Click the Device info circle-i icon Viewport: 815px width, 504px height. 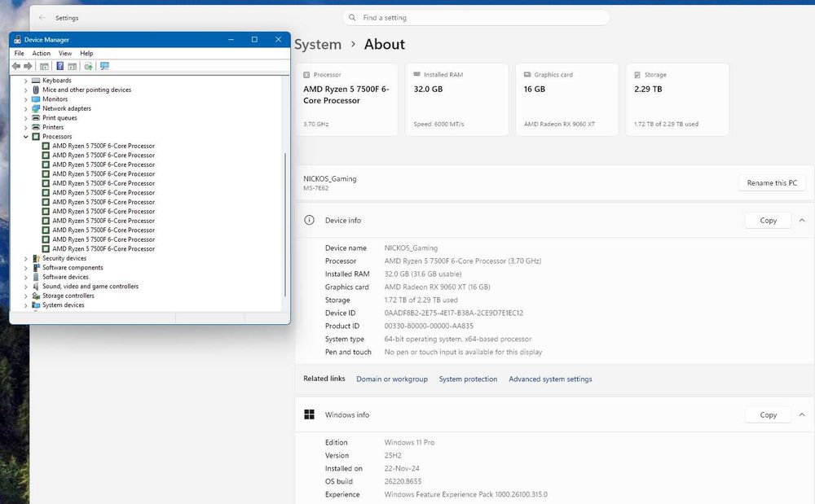(309, 220)
